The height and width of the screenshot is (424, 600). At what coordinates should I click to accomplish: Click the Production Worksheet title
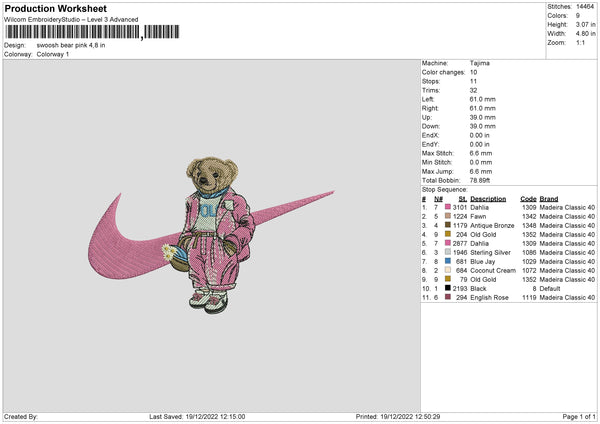[x=55, y=8]
